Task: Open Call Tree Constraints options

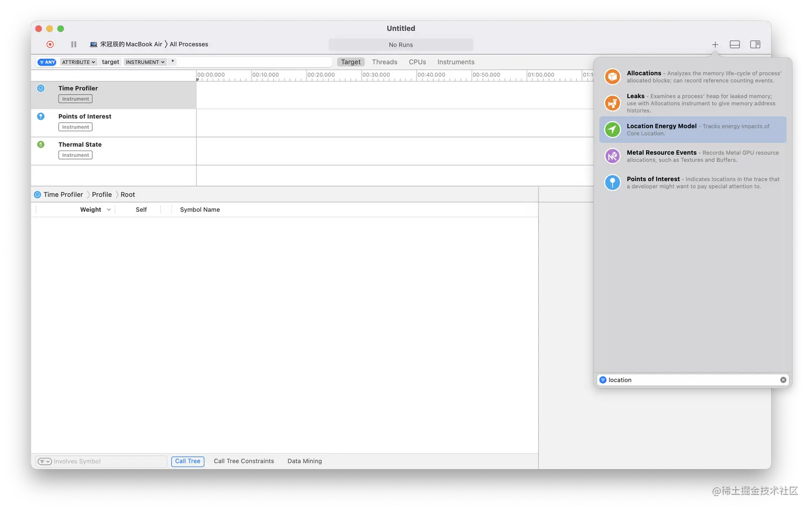Action: 244,462
